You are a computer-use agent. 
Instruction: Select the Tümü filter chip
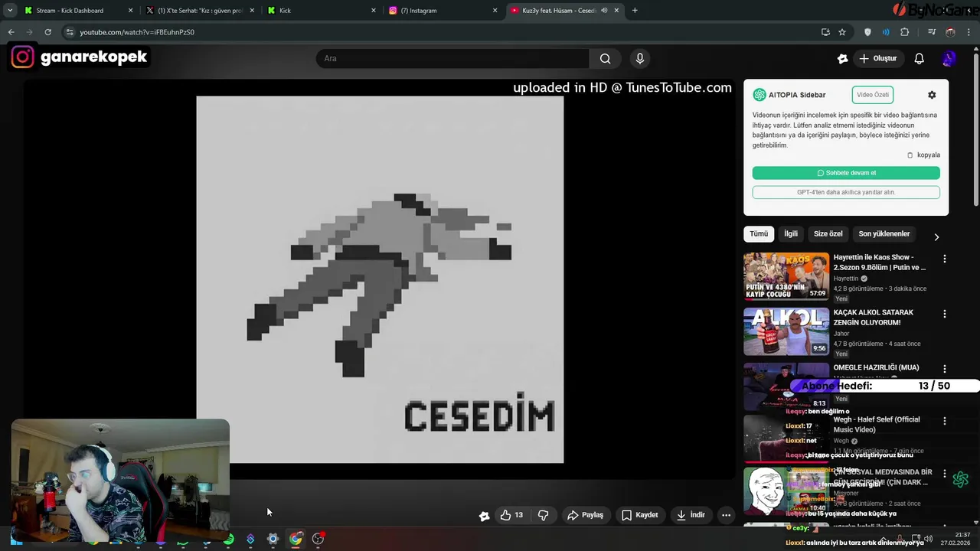(x=759, y=234)
